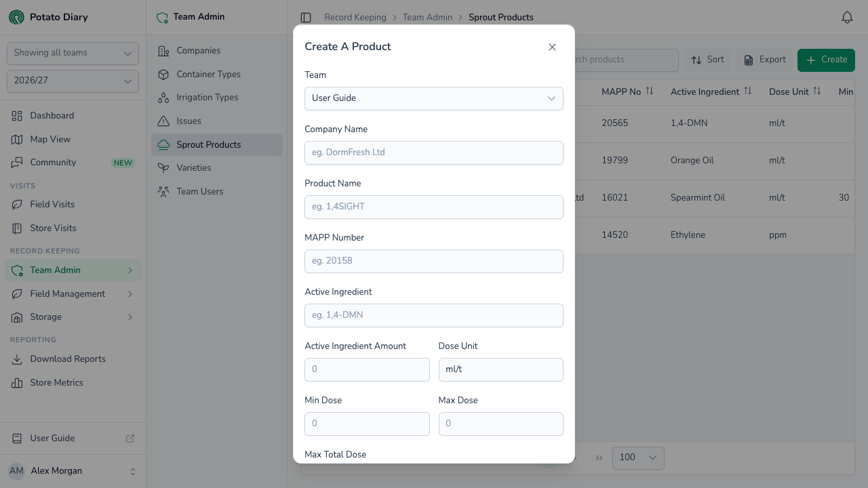This screenshot has height=488, width=868.
Task: Click the Sort button
Action: (x=707, y=60)
